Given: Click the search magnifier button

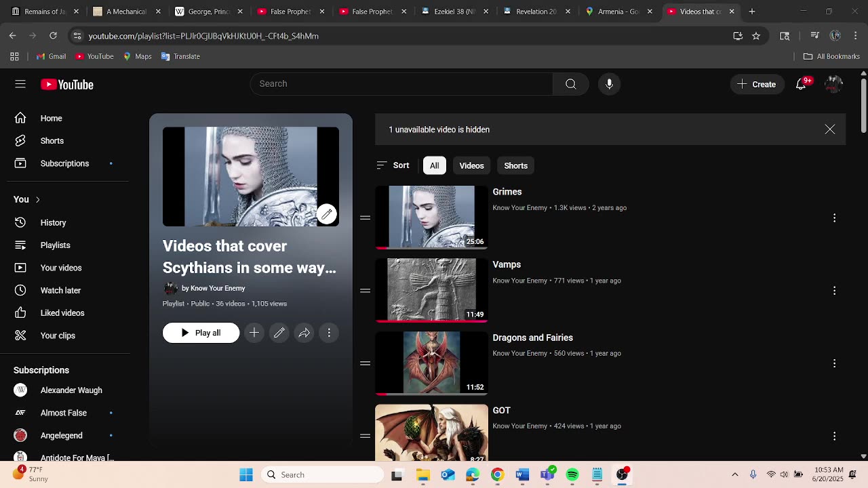Looking at the screenshot, I should click(x=570, y=84).
